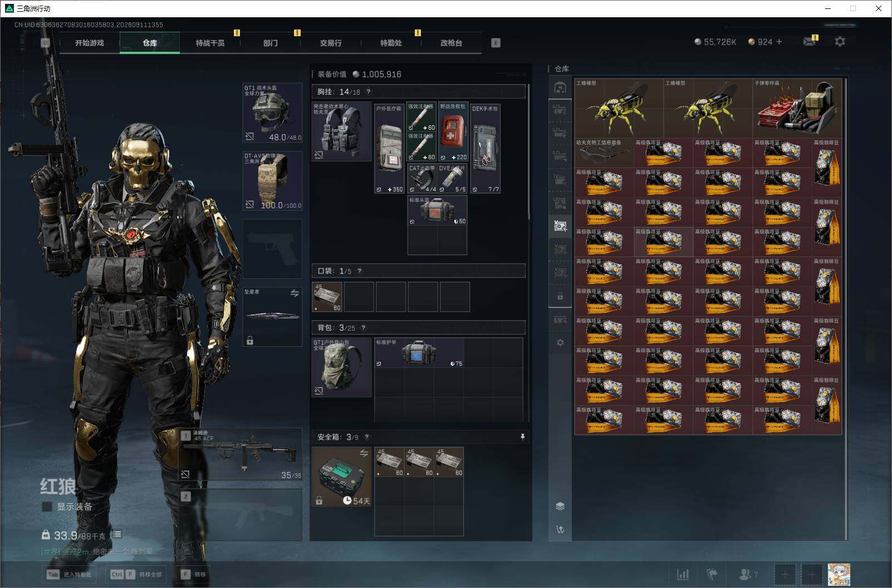Select the 户外医疗箱 medical item
892x588 pixels.
[389, 149]
